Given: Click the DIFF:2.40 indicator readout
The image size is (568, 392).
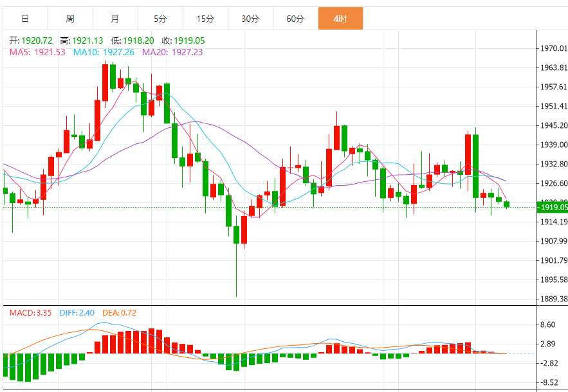Looking at the screenshot, I should pos(77,313).
